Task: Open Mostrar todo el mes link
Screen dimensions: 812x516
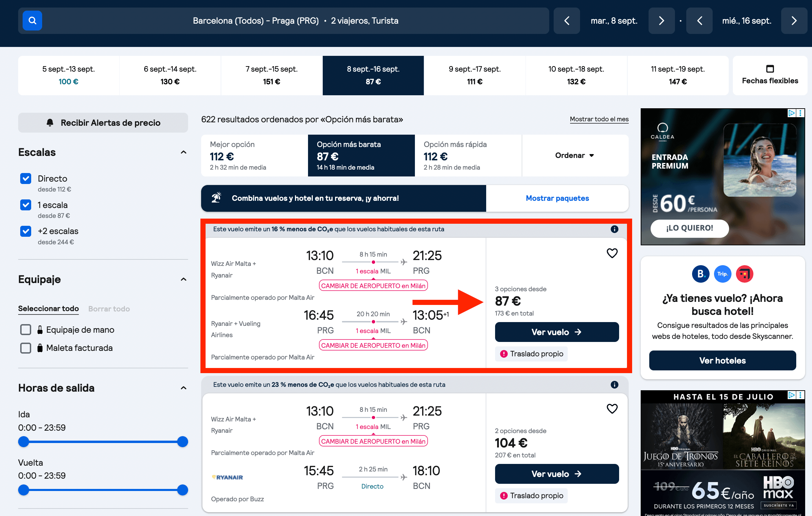Action: [x=599, y=119]
